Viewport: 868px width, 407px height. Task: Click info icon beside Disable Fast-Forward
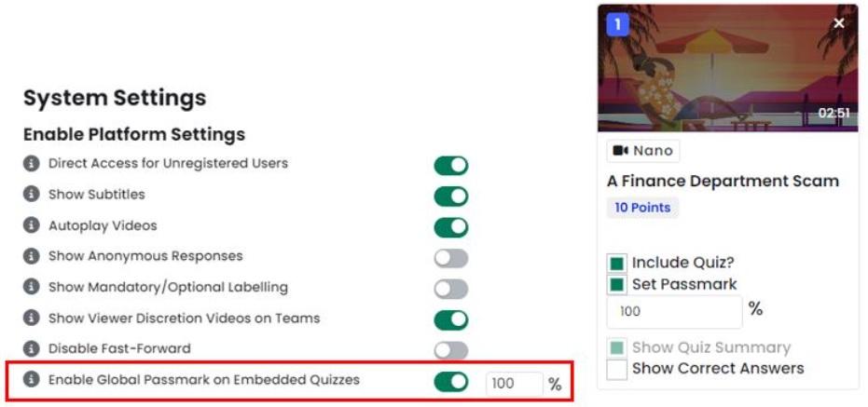pyautogui.click(x=31, y=349)
